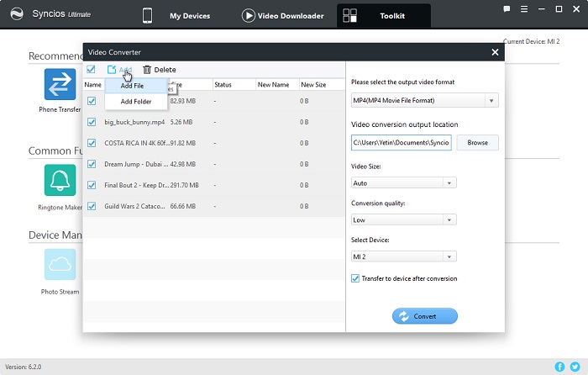Click the output location path field
The width and height of the screenshot is (588, 375).
point(402,143)
